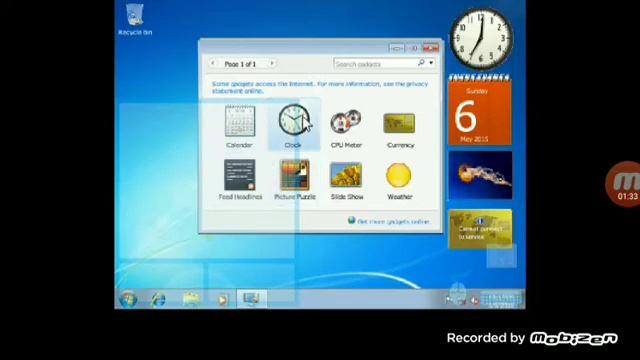Open the Recycle Bin on desktop
The height and width of the screenshot is (360, 640).
point(135,20)
